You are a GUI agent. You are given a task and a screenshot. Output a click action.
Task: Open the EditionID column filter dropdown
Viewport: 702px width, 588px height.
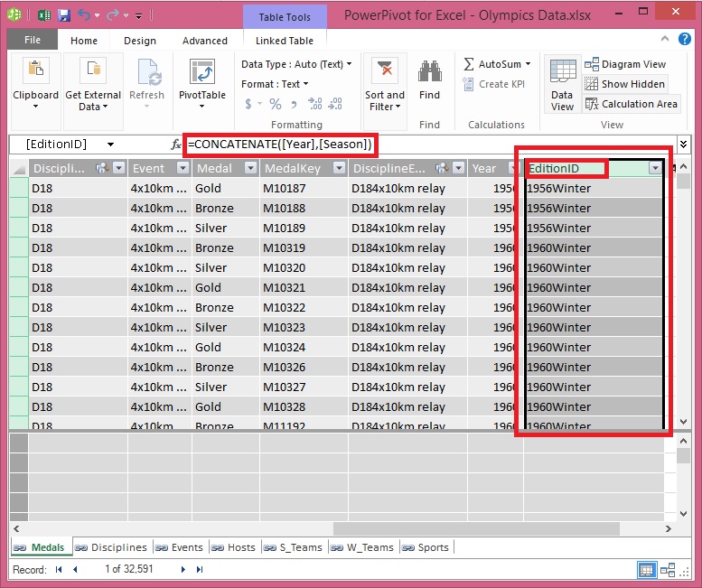point(655,168)
